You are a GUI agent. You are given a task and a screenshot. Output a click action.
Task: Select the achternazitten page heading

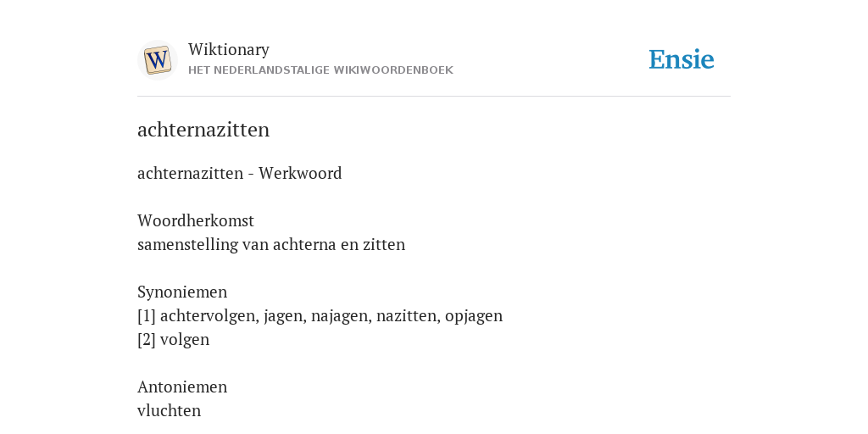[x=203, y=130]
